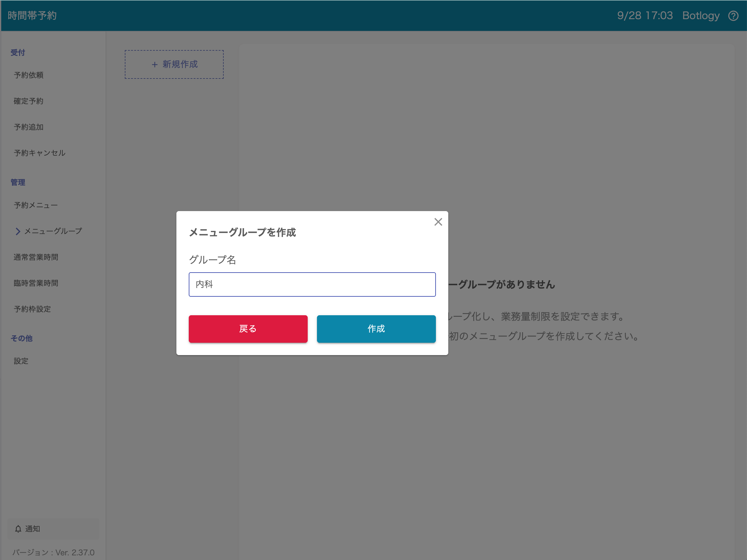Select 予約追加 menu item
747x560 pixels.
tap(29, 127)
